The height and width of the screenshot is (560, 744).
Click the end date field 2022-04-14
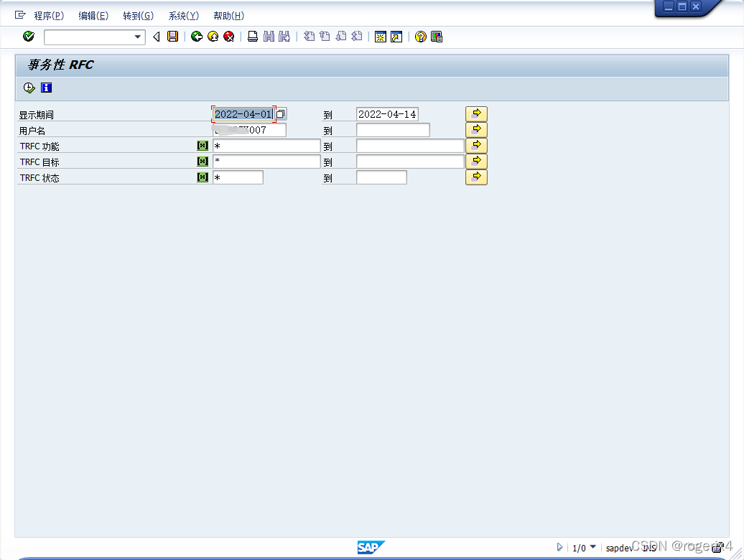click(387, 114)
